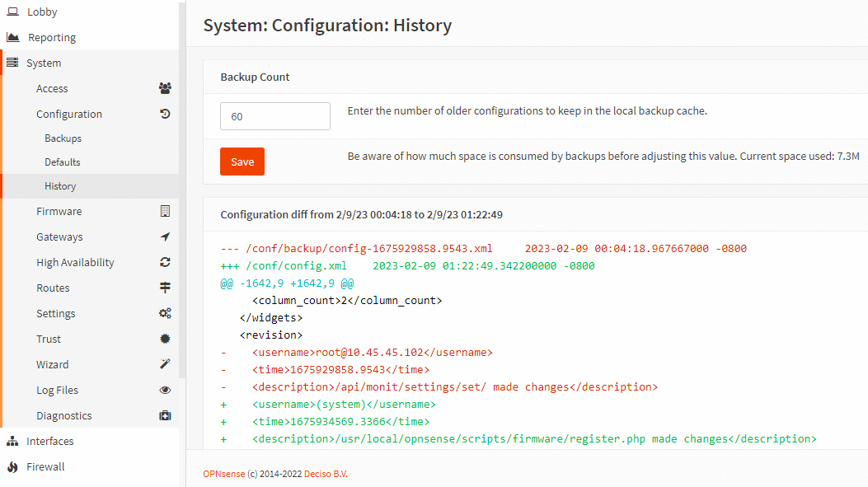868x487 pixels.
Task: Focus the Backup Count input field
Action: pos(275,116)
